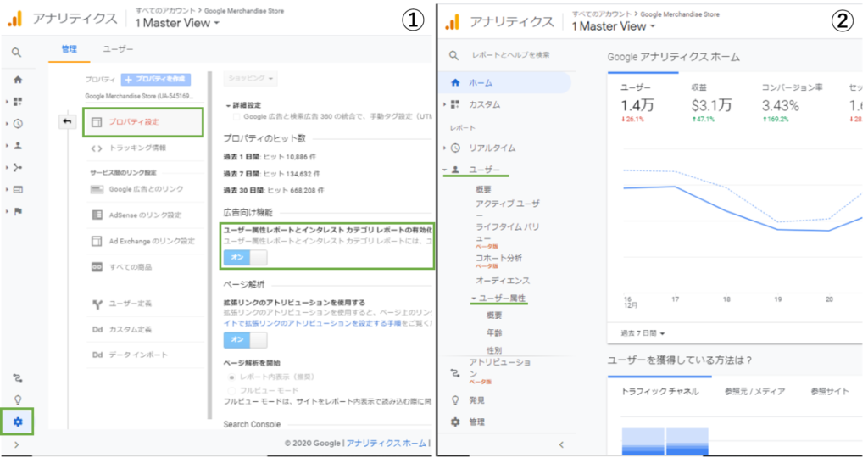The image size is (868, 458).
Task: Open the ショッピング dropdown
Action: (x=251, y=79)
